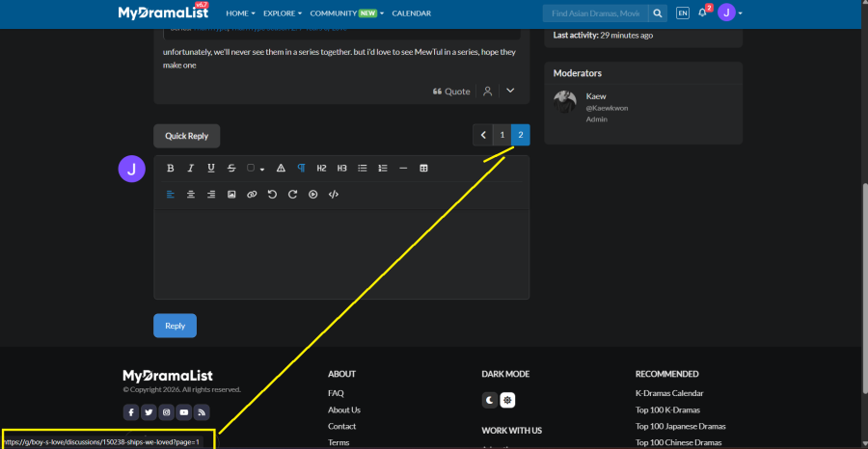The image size is (868, 449).
Task: Go to page 1 of the discussion
Action: 502,135
